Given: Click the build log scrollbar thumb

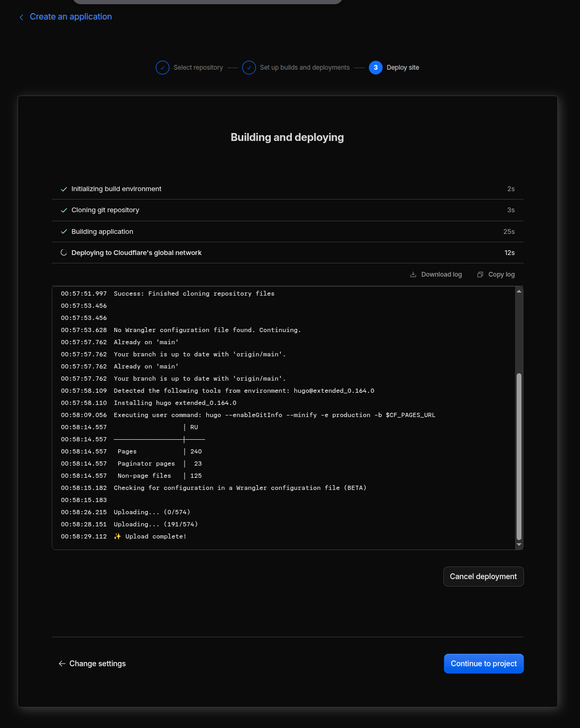Looking at the screenshot, I should pos(519,457).
